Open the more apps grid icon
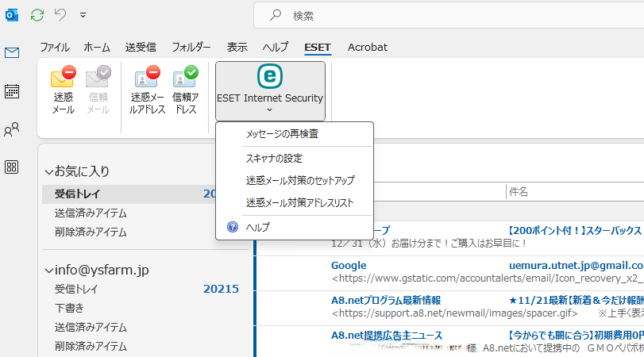The image size is (644, 357). point(12,167)
